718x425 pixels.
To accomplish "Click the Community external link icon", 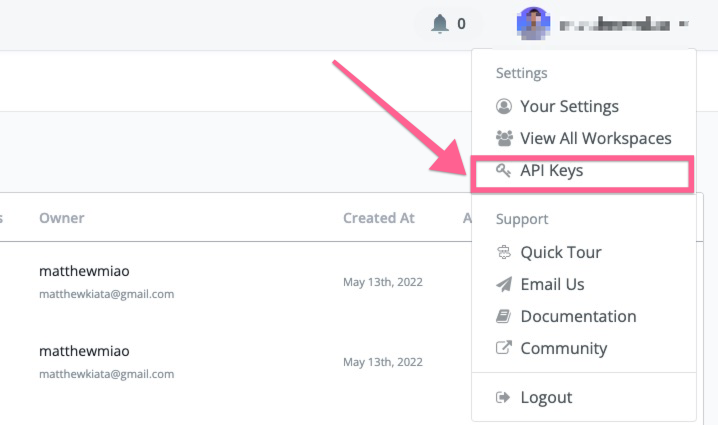I will 504,348.
